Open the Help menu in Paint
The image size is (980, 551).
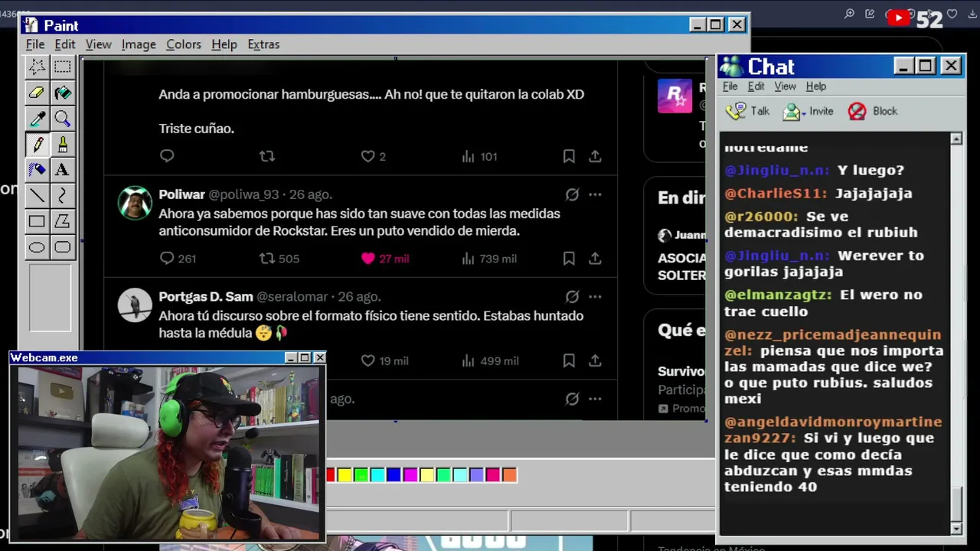[x=224, y=44]
